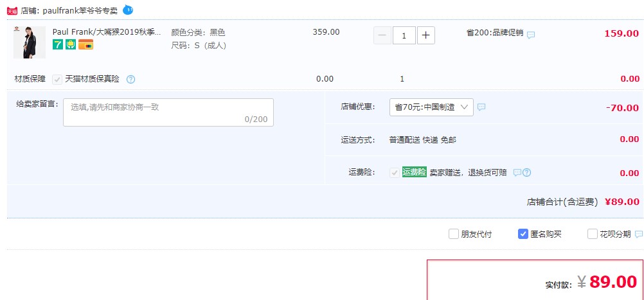
Task: Open Wangwang chat icon next to store name
Action: point(128,10)
